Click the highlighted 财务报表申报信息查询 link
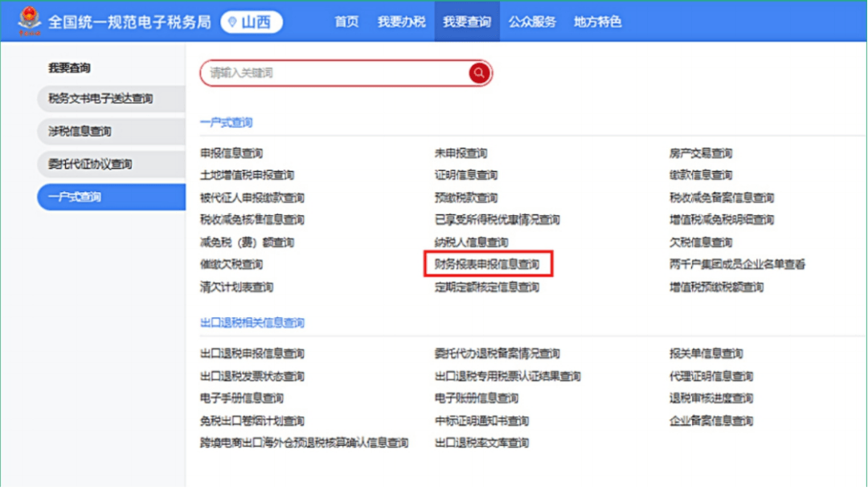The image size is (868, 490). [x=487, y=264]
